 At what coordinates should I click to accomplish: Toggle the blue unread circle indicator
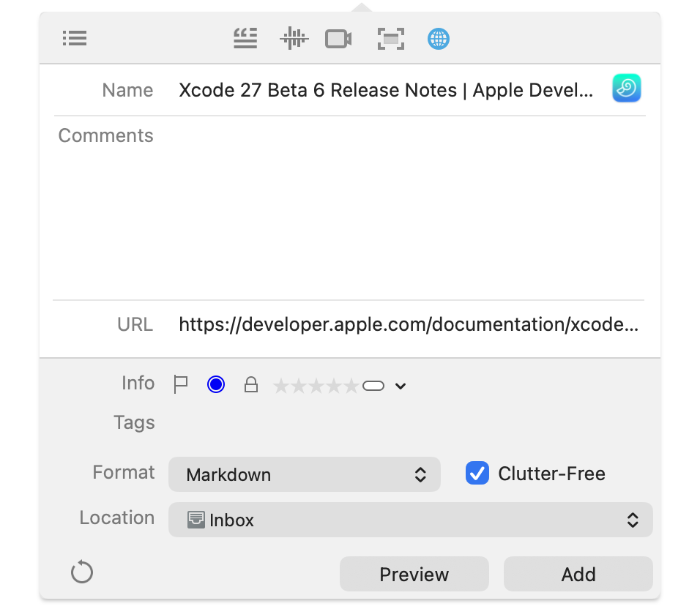pos(216,384)
